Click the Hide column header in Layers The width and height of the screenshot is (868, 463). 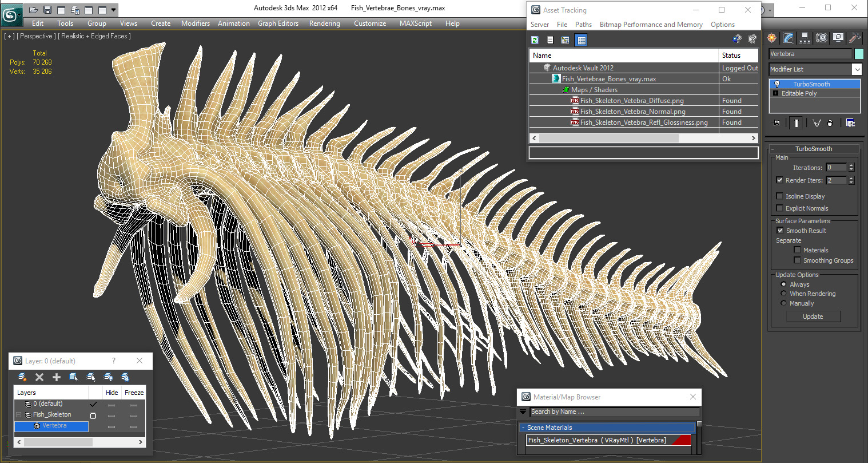[x=112, y=393]
